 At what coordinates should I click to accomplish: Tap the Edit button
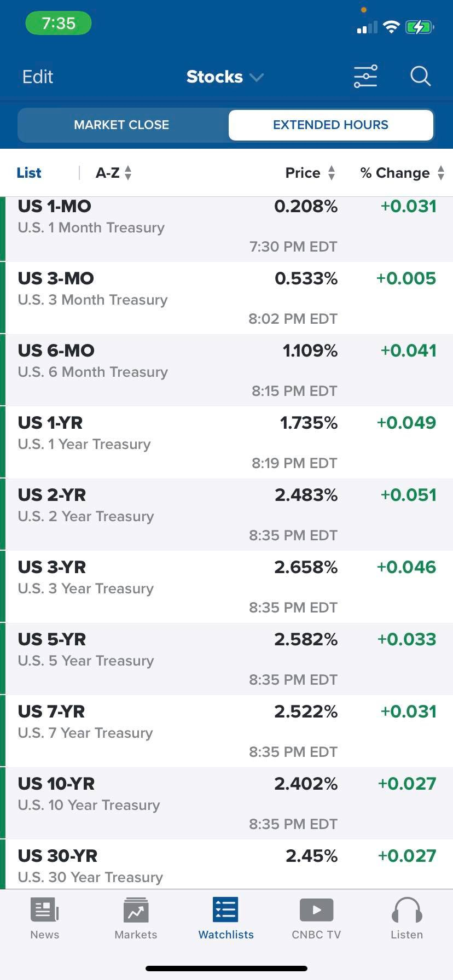click(x=38, y=77)
